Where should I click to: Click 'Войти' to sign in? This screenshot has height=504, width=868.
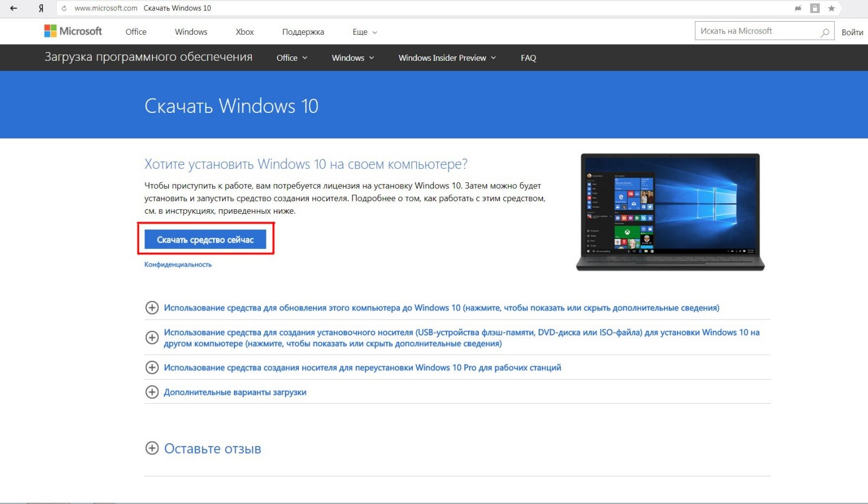(x=852, y=32)
